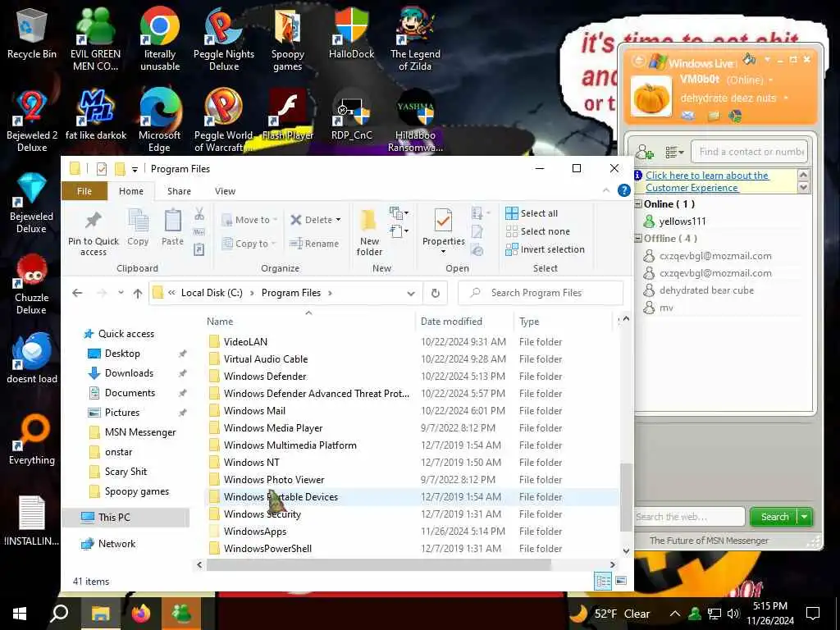Image resolution: width=840 pixels, height=630 pixels.
Task: Collapse the Online contacts group
Action: 638,204
